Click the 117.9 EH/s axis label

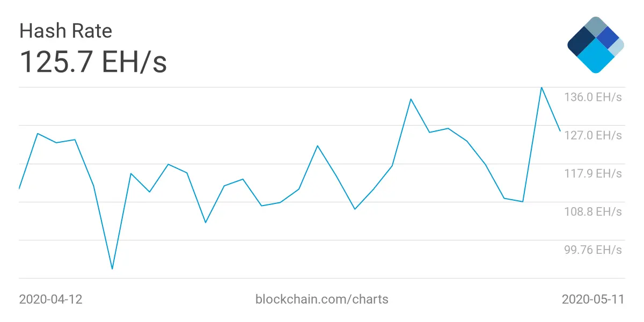(592, 173)
